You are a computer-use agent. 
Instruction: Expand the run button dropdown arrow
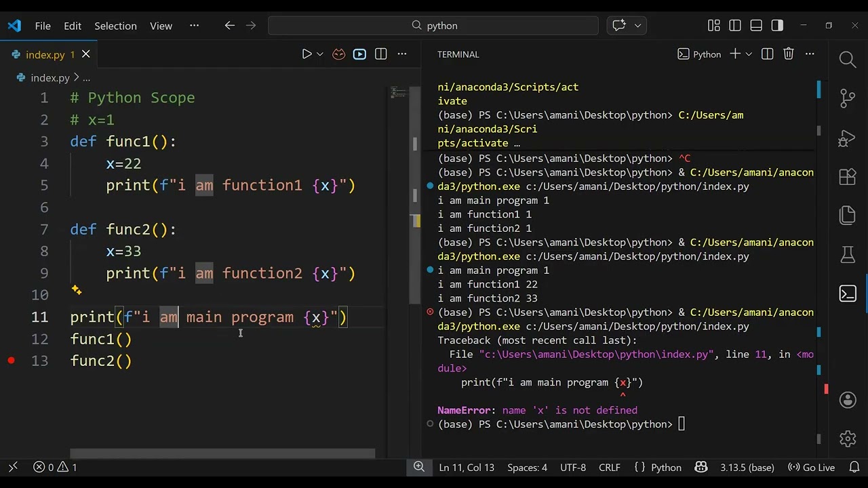[320, 54]
